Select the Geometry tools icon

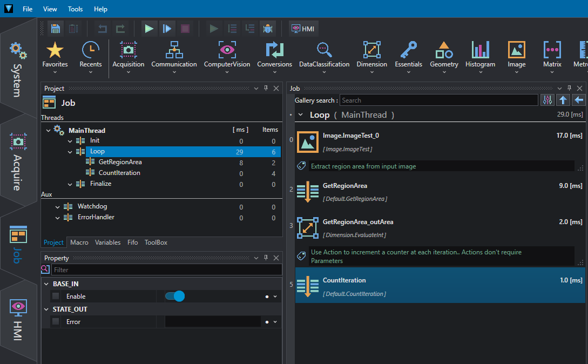444,50
